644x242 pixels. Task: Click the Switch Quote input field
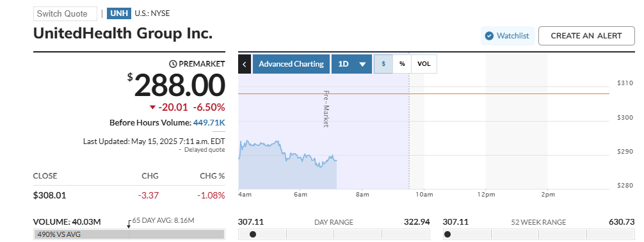65,13
